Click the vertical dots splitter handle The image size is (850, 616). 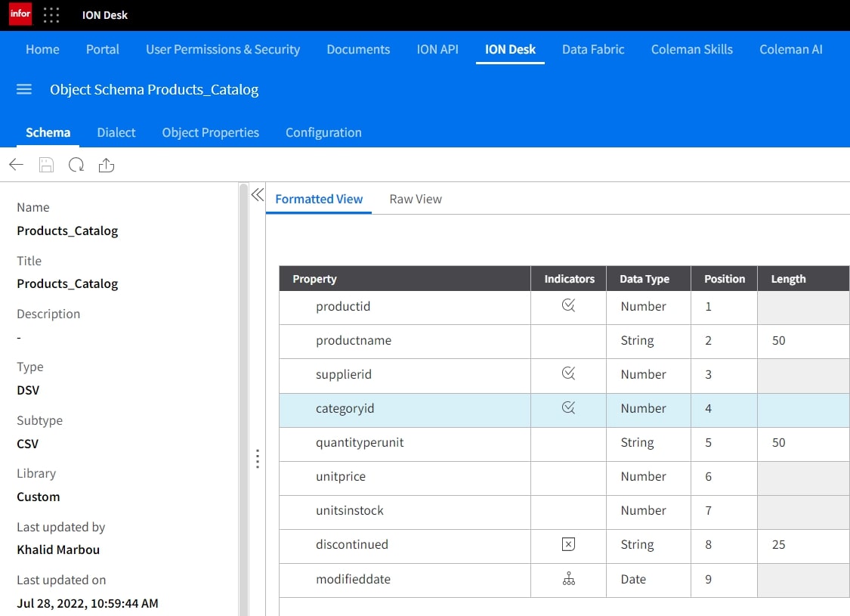(258, 459)
